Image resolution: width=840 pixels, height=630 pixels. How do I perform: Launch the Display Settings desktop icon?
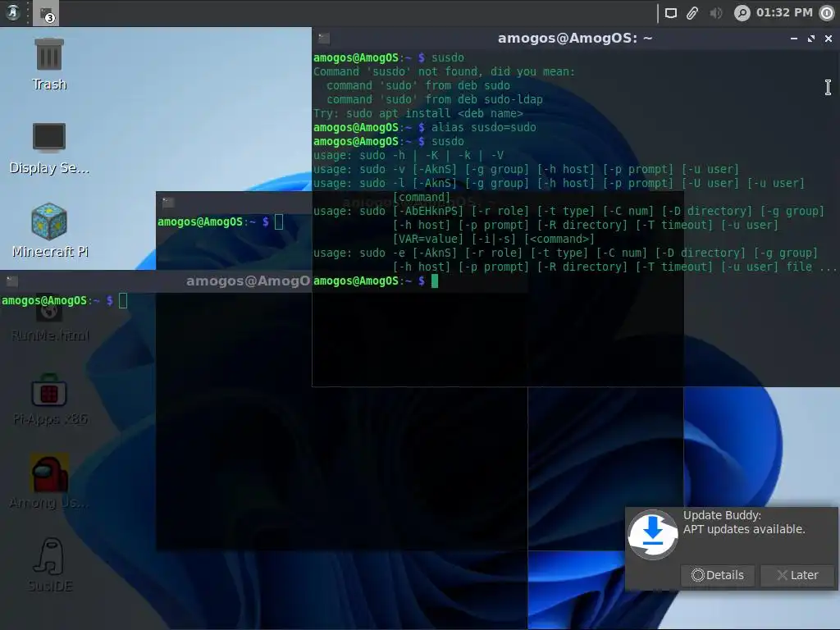pyautogui.click(x=49, y=148)
